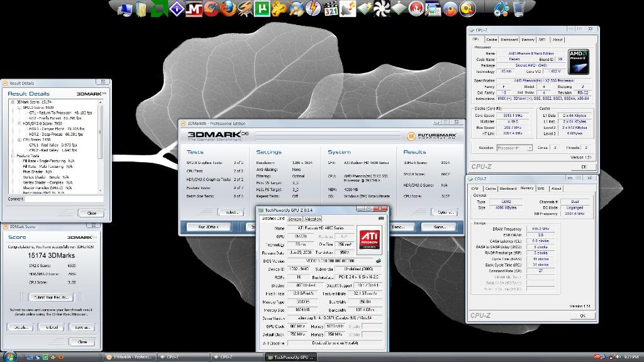The width and height of the screenshot is (644, 362).
Task: Select Vertex Shader - Complex row
Action: (x=48, y=182)
